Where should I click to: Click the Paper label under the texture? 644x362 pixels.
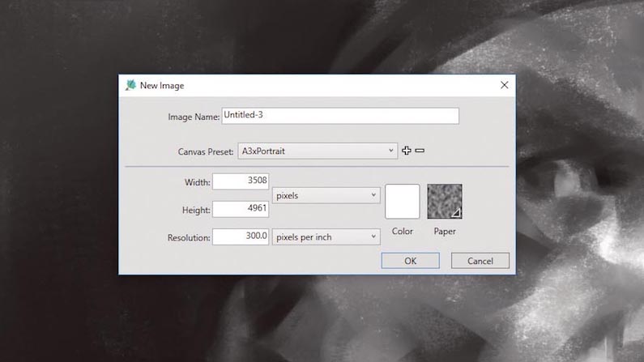click(445, 231)
